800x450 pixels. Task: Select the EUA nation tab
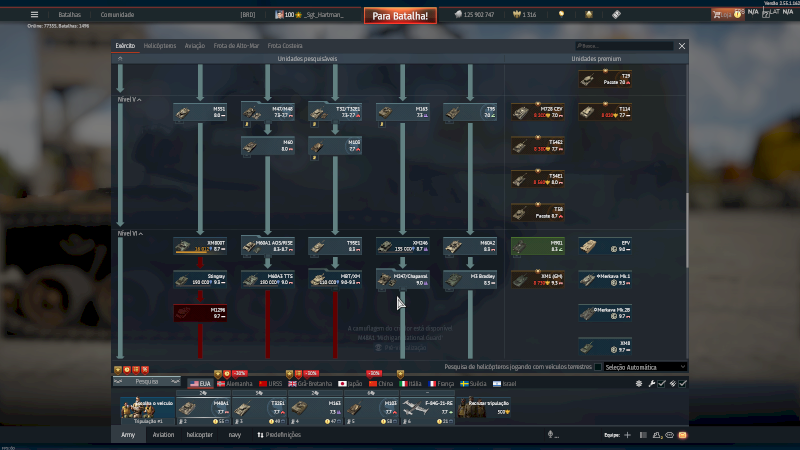coord(200,384)
